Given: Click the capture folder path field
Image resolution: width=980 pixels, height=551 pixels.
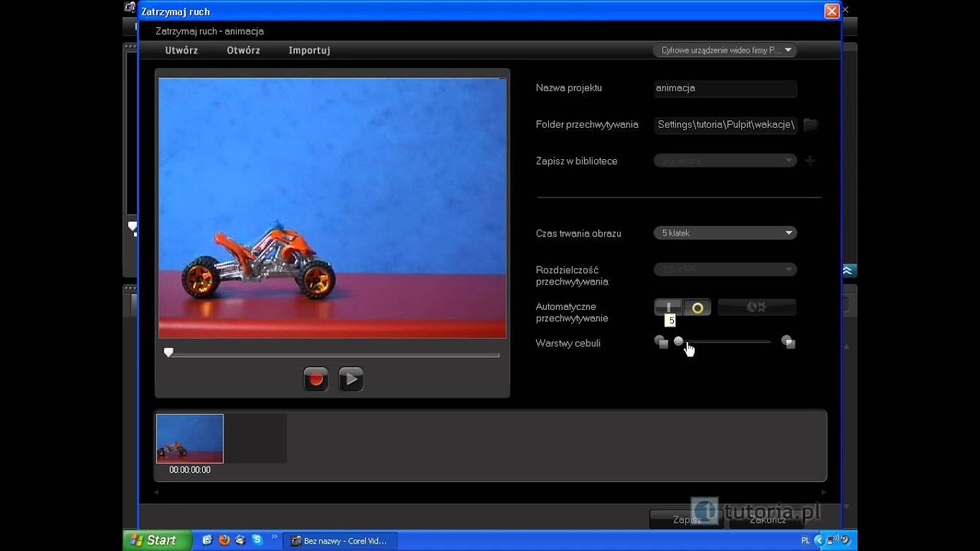Looking at the screenshot, I should pyautogui.click(x=725, y=125).
